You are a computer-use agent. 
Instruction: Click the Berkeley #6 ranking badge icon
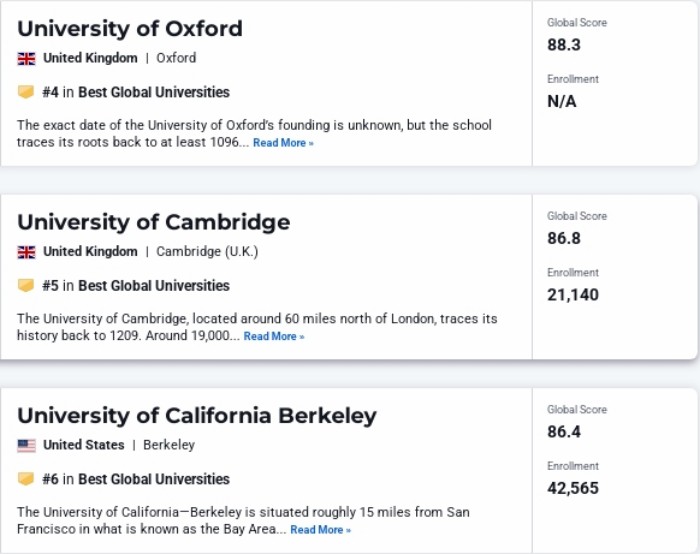26,479
